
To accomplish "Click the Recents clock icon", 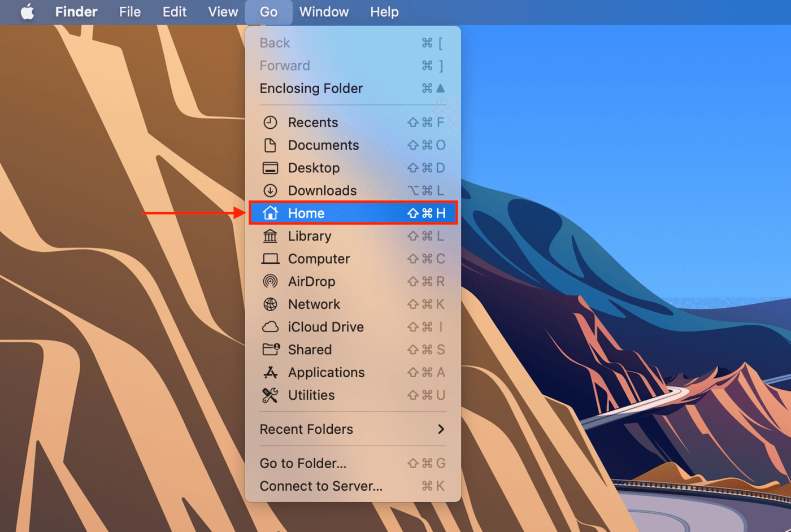I will (x=271, y=123).
